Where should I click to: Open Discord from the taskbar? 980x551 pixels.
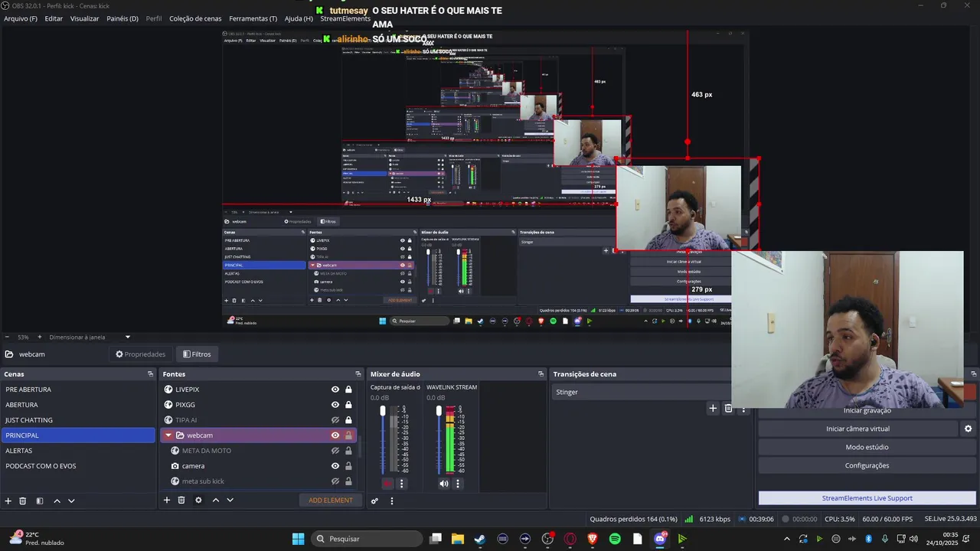[x=660, y=539]
